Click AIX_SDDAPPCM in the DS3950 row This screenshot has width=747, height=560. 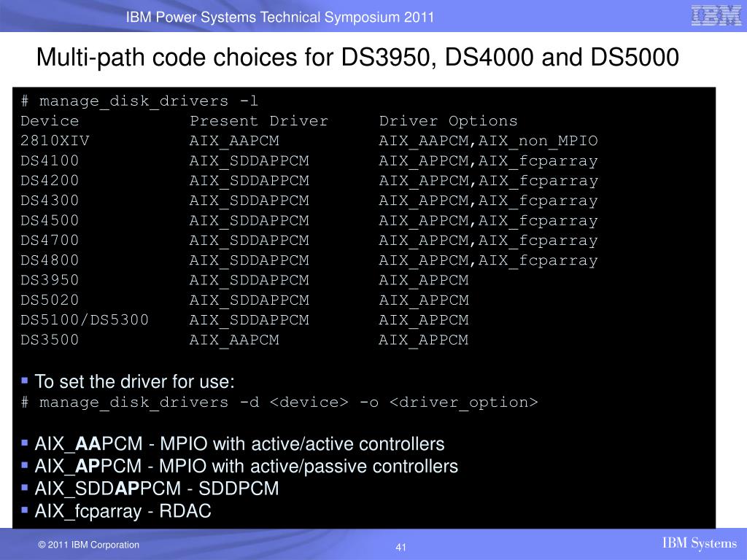(249, 281)
